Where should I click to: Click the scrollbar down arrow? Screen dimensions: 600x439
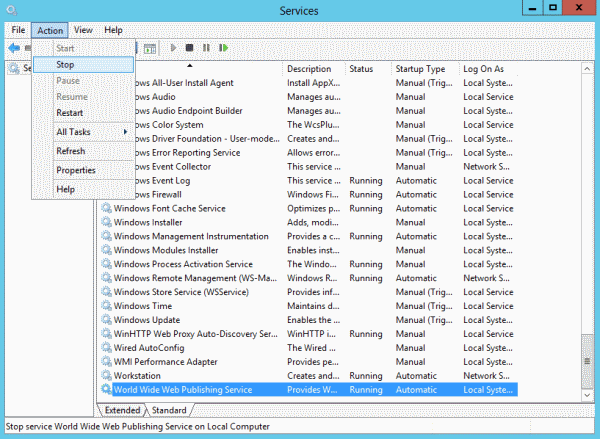[587, 395]
